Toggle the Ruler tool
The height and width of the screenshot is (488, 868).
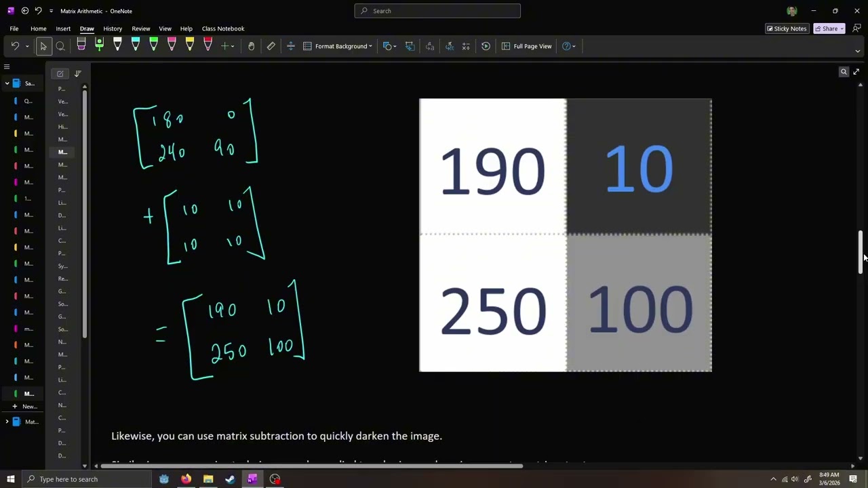coord(271,46)
